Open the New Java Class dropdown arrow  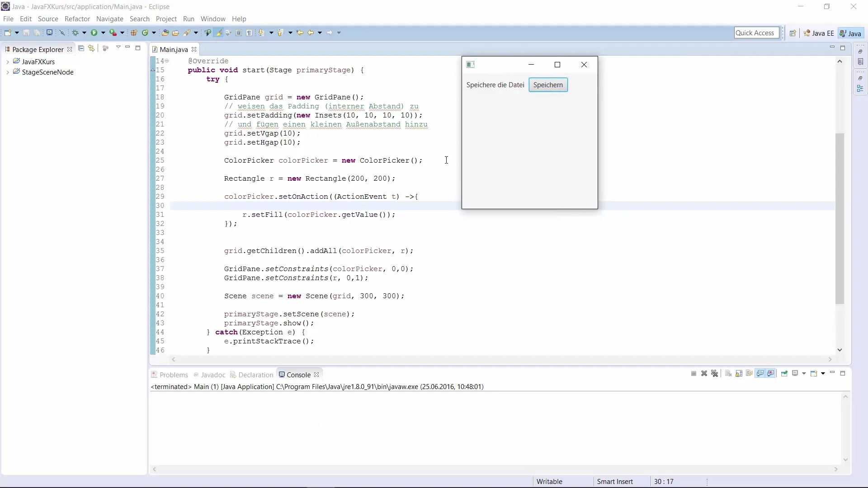[x=154, y=33]
